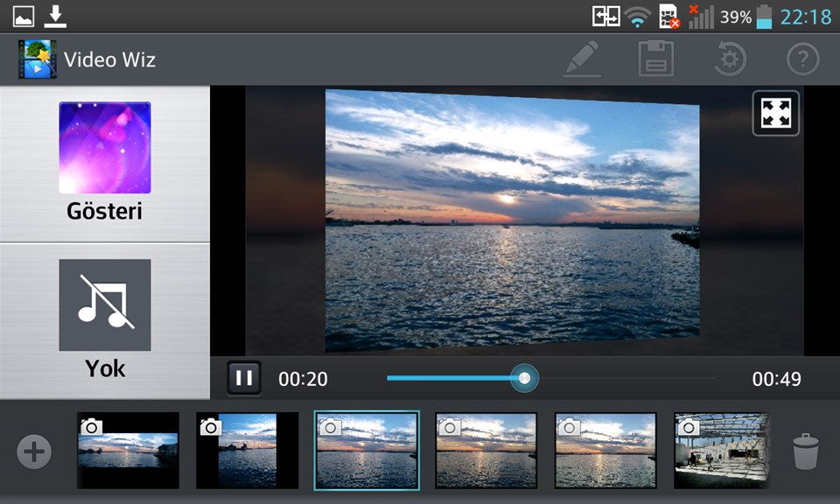Add new media with plus button
The image size is (840, 504).
pyautogui.click(x=34, y=451)
